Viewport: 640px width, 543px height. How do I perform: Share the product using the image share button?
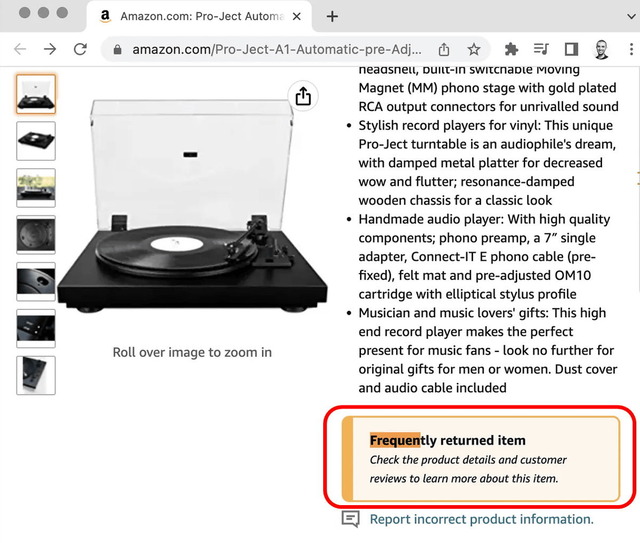[303, 96]
